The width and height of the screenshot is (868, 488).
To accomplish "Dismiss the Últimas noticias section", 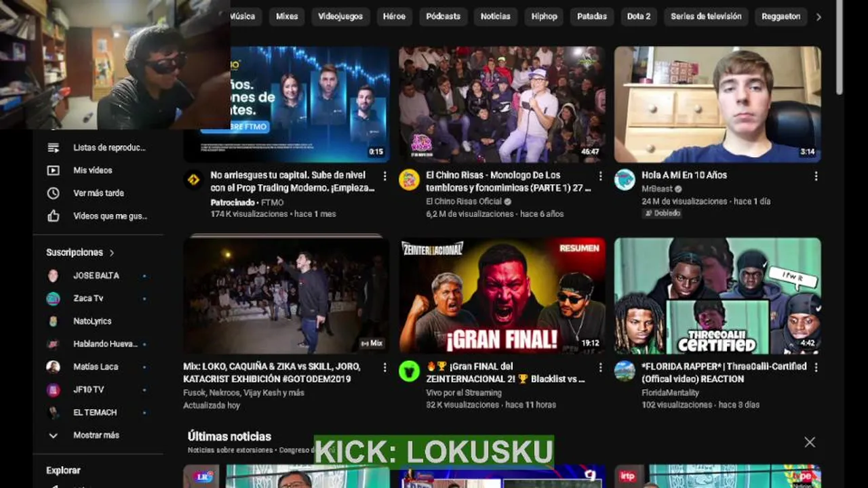I will pyautogui.click(x=810, y=442).
